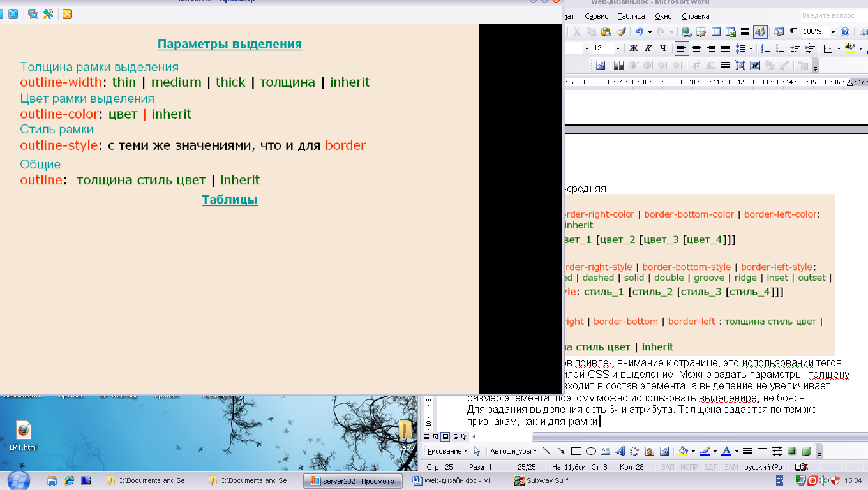Screen dimensions: 868x490
Task: Click the blue Undo arrow in Word
Action: click(640, 32)
